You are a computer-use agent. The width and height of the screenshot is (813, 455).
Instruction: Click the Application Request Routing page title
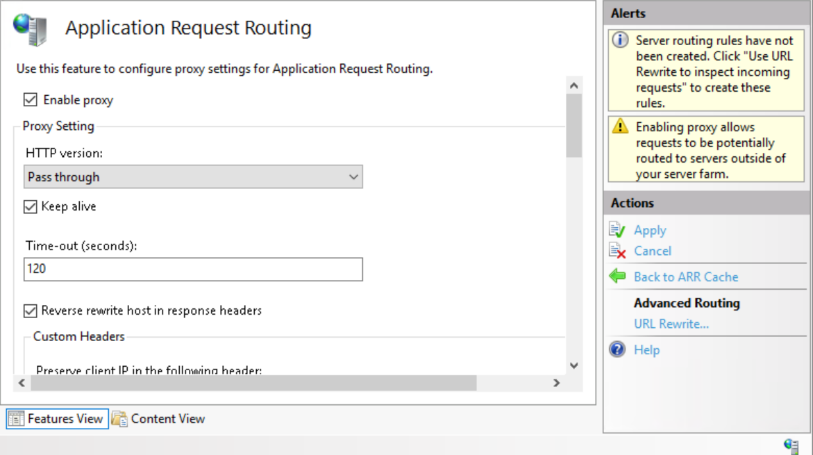188,27
